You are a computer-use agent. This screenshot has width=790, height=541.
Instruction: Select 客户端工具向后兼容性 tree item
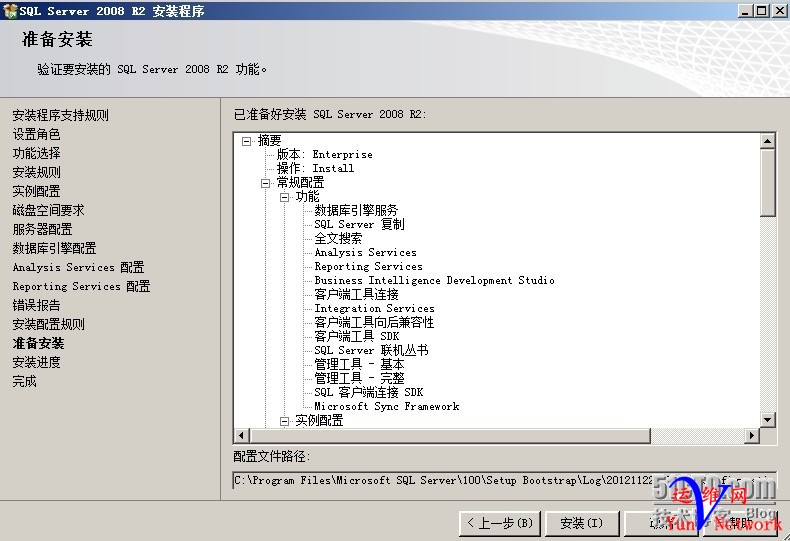[x=374, y=322]
